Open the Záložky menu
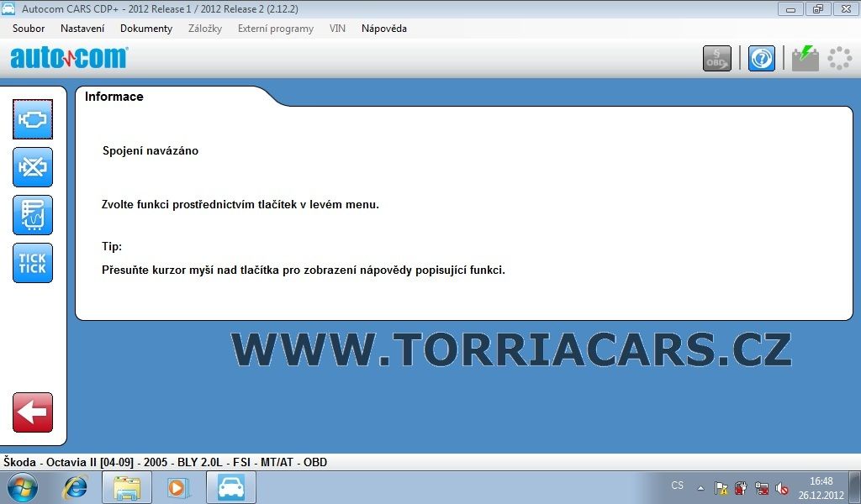This screenshot has height=504, width=861. (205, 29)
